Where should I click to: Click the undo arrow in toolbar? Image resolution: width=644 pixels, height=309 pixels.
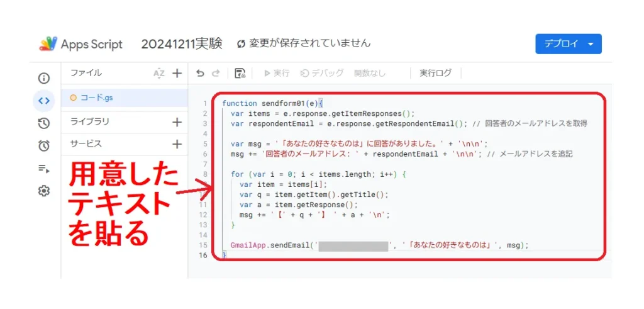pos(200,73)
